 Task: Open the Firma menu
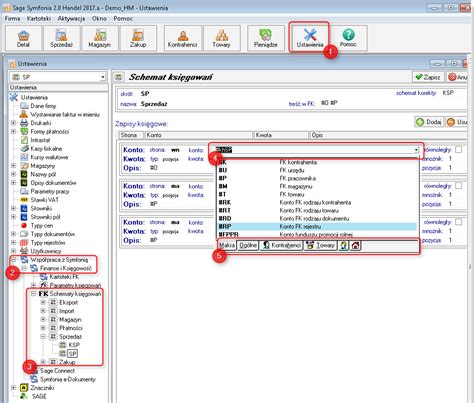coord(13,19)
